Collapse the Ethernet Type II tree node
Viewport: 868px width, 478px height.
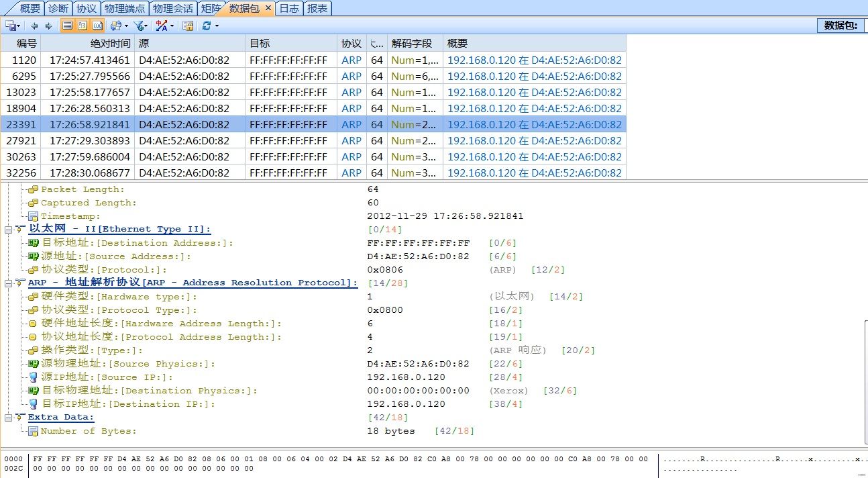(x=9, y=230)
